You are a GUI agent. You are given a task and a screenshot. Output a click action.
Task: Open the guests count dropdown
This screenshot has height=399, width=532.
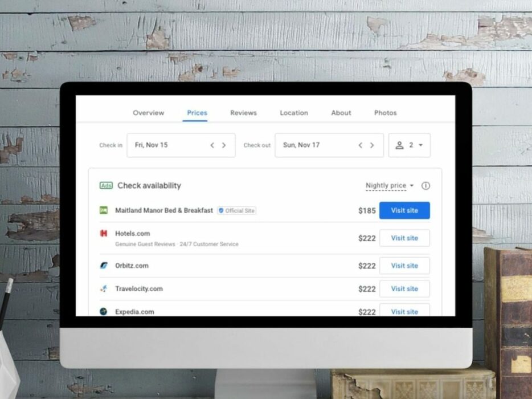pos(409,145)
